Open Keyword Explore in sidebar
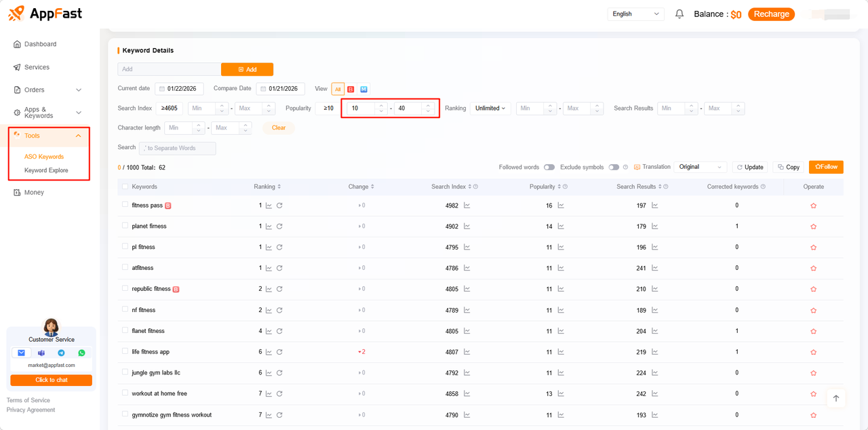The image size is (868, 430). coord(46,170)
